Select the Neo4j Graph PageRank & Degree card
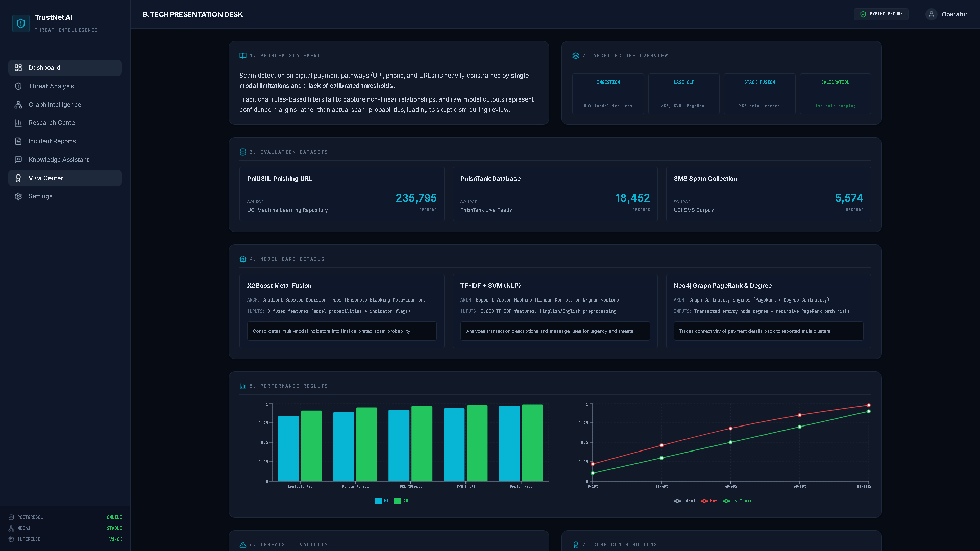Screen dimensions: 980x551 click(769, 311)
